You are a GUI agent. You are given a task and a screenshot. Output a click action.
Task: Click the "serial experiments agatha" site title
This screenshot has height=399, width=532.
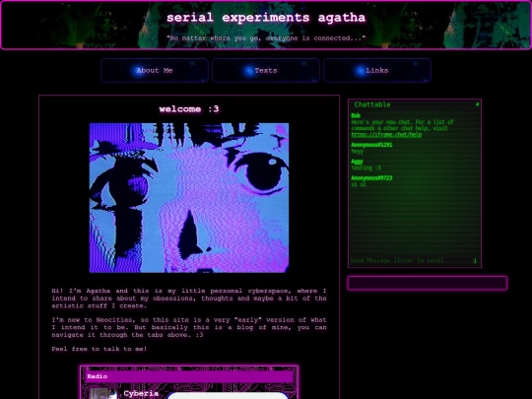(266, 18)
